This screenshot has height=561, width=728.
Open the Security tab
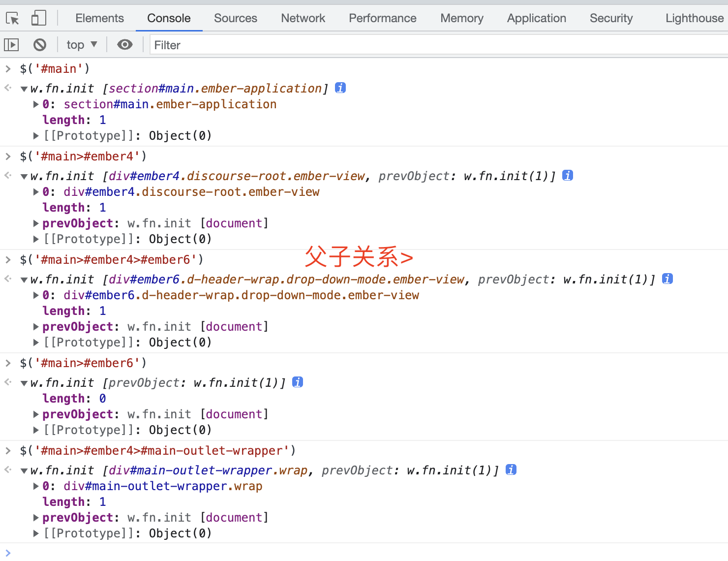tap(611, 18)
